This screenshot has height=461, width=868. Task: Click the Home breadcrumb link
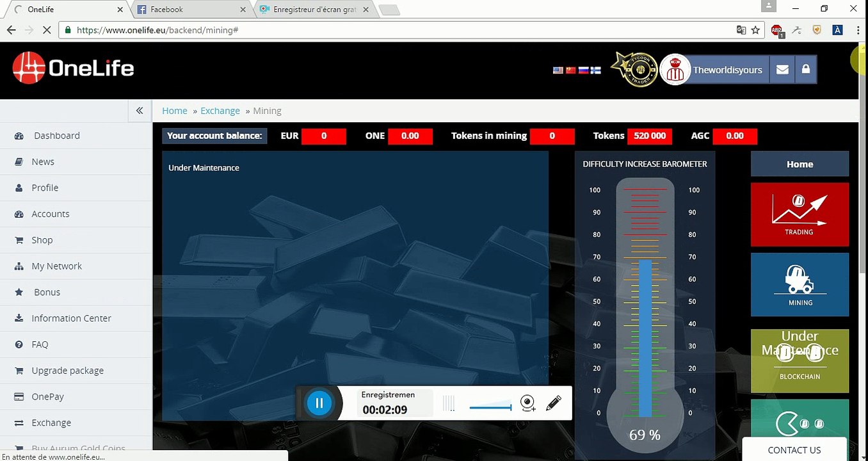175,111
